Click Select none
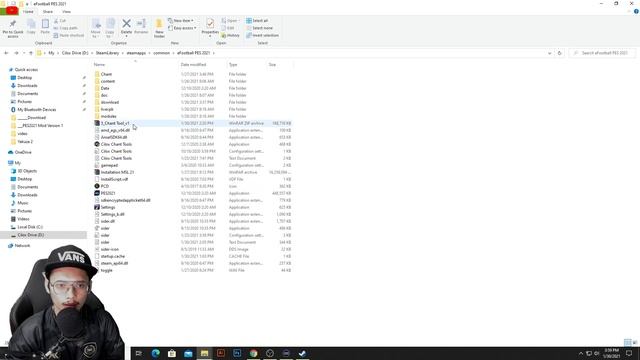 tap(259, 28)
